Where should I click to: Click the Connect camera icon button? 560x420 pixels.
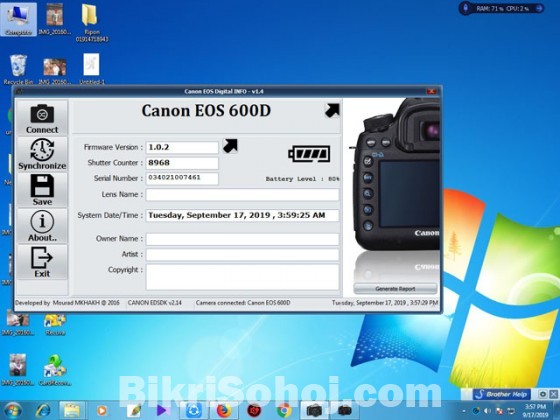pyautogui.click(x=42, y=118)
